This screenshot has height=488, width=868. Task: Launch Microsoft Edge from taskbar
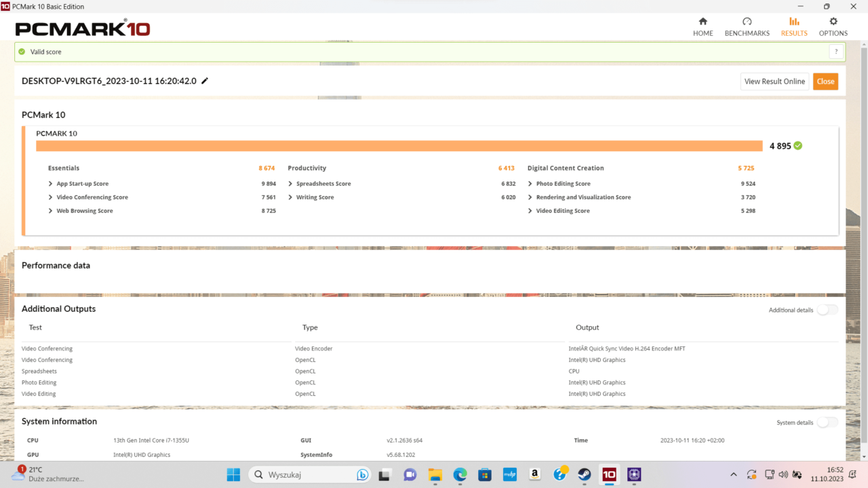click(x=460, y=474)
